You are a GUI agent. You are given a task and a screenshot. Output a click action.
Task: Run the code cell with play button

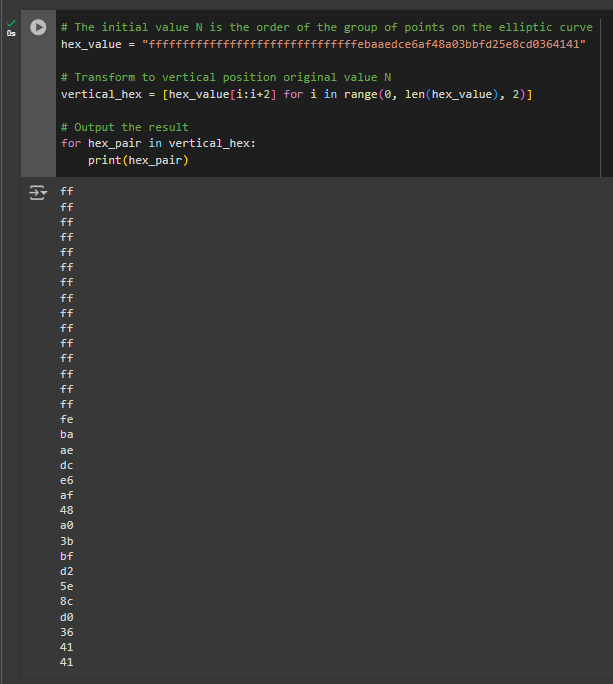(x=38, y=27)
